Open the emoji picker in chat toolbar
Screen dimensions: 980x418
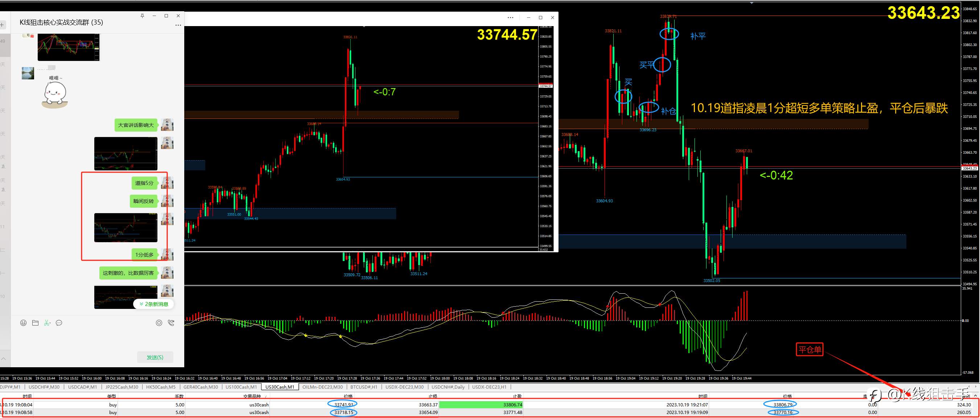point(23,323)
